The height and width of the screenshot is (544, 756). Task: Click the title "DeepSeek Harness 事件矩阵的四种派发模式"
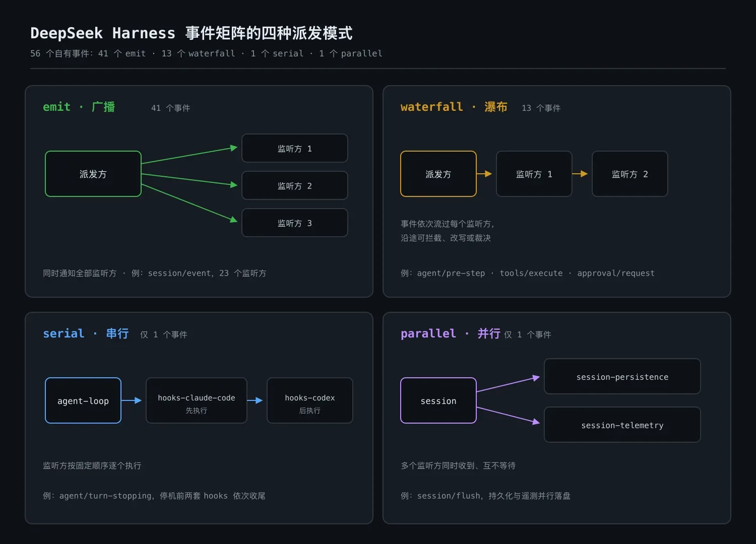click(x=192, y=33)
